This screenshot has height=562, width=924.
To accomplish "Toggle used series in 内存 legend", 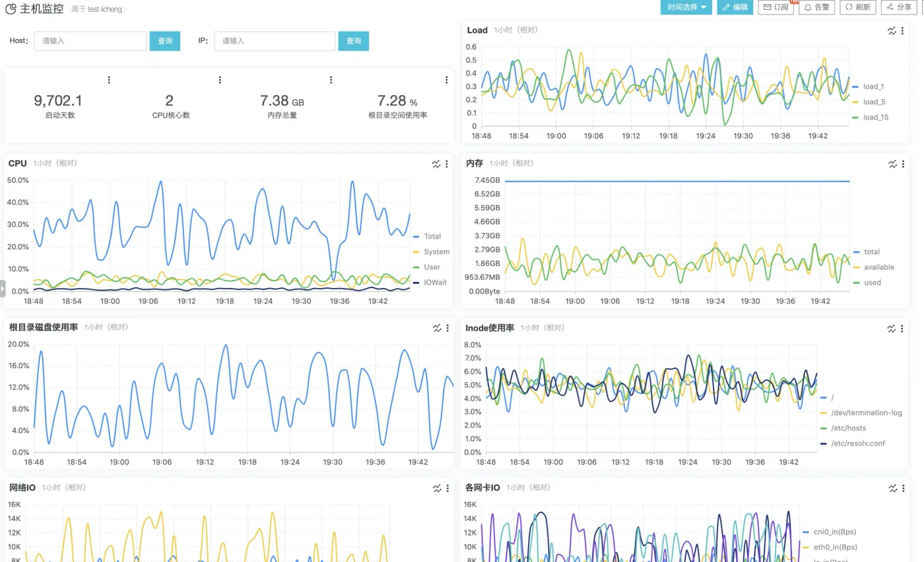I will coord(867,283).
